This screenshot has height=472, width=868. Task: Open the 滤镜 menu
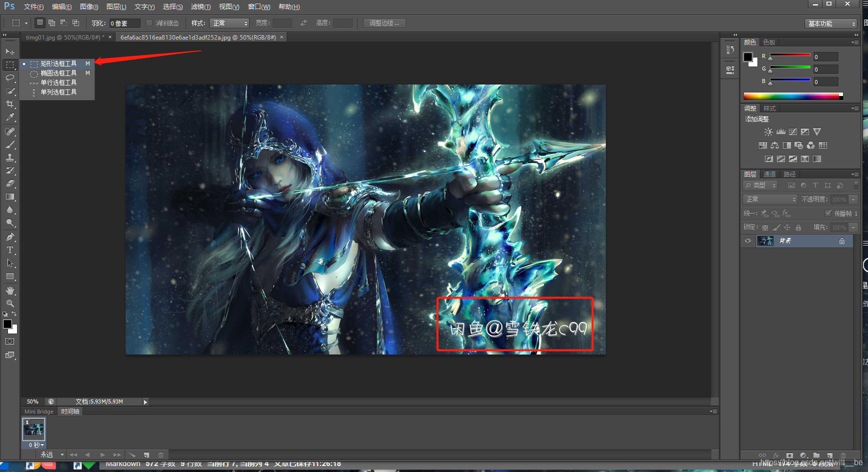pos(201,6)
